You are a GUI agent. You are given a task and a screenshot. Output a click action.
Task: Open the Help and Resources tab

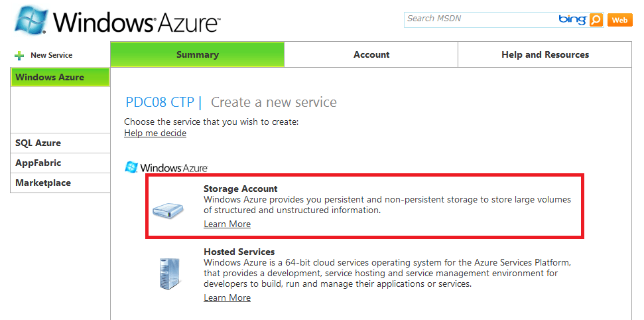click(545, 54)
